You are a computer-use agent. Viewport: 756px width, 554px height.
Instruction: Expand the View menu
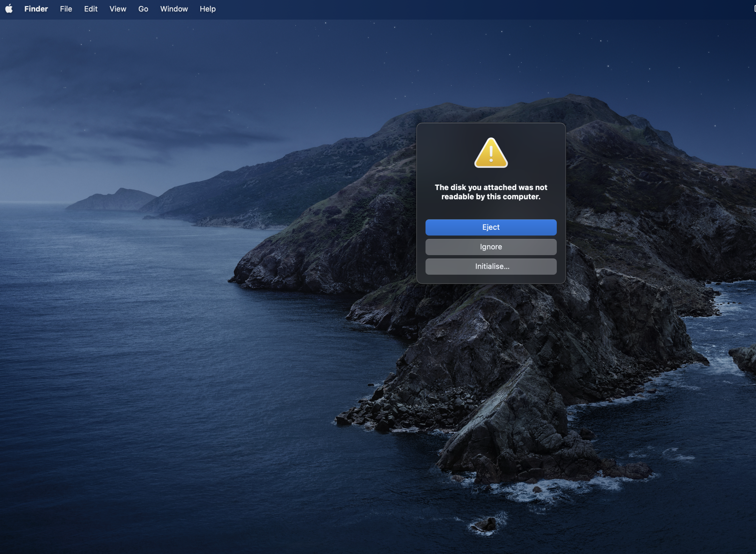pos(118,9)
